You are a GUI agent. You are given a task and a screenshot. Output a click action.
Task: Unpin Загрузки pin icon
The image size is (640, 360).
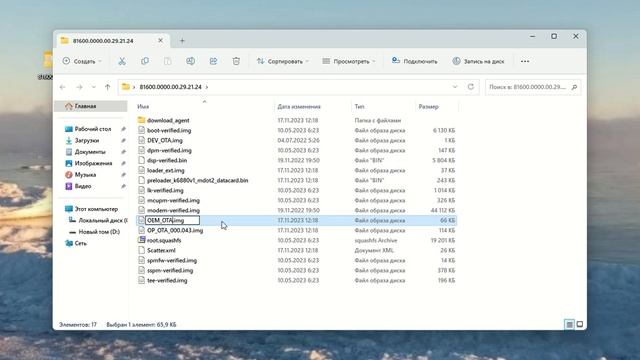click(x=123, y=140)
